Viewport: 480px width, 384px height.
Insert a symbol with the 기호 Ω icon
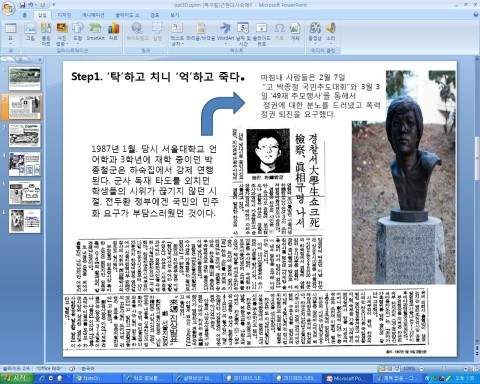[279, 32]
